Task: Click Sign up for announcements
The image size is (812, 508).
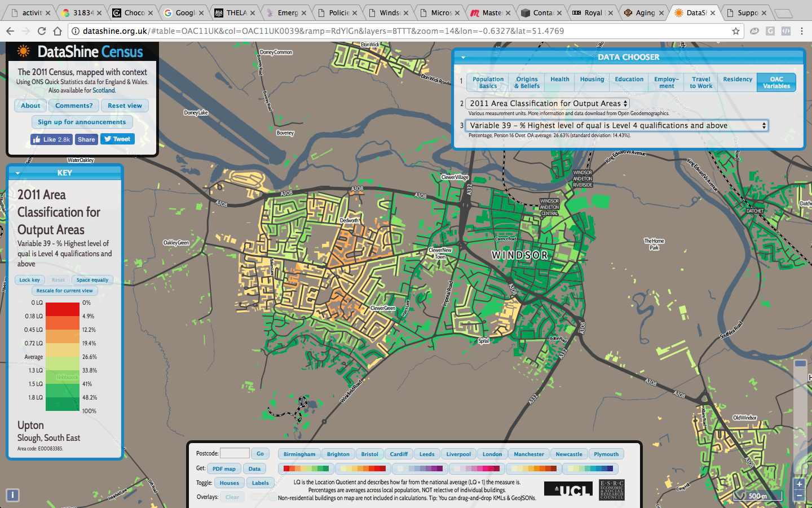Action: point(82,122)
